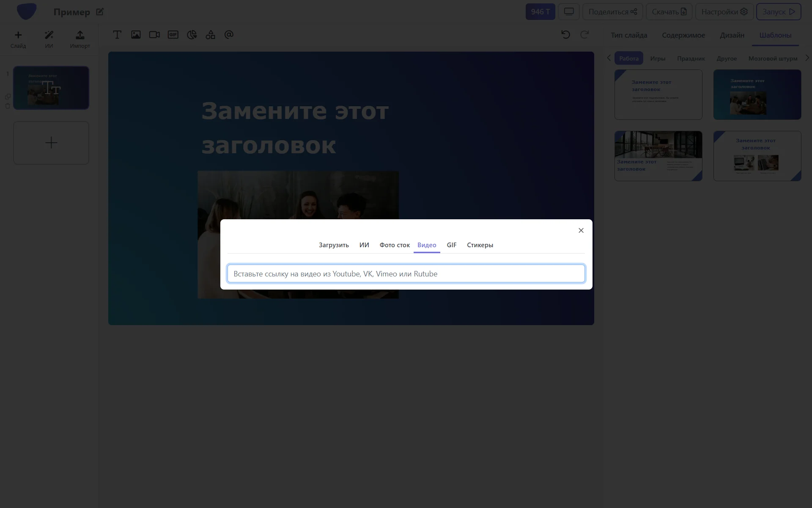This screenshot has height=508, width=812.
Task: Click the Запуск launch button
Action: coord(779,12)
